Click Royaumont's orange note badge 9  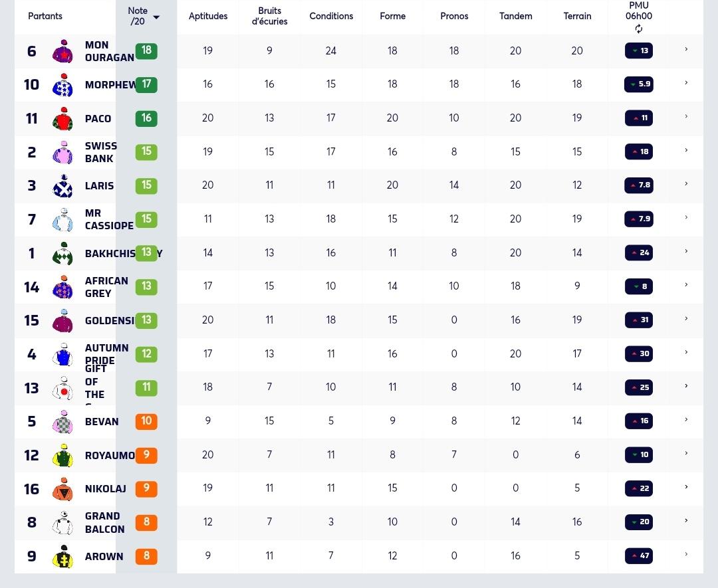click(x=146, y=455)
